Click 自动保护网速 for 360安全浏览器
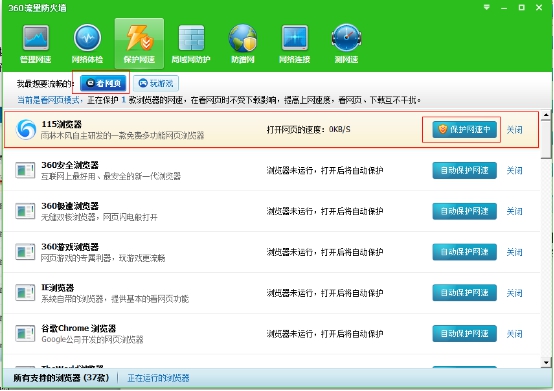 [465, 171]
